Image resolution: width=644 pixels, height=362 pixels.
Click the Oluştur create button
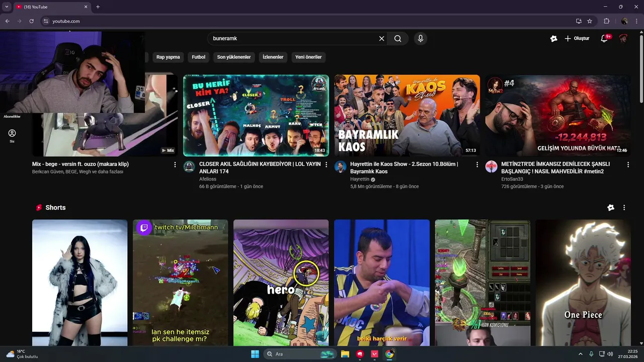coord(577,38)
